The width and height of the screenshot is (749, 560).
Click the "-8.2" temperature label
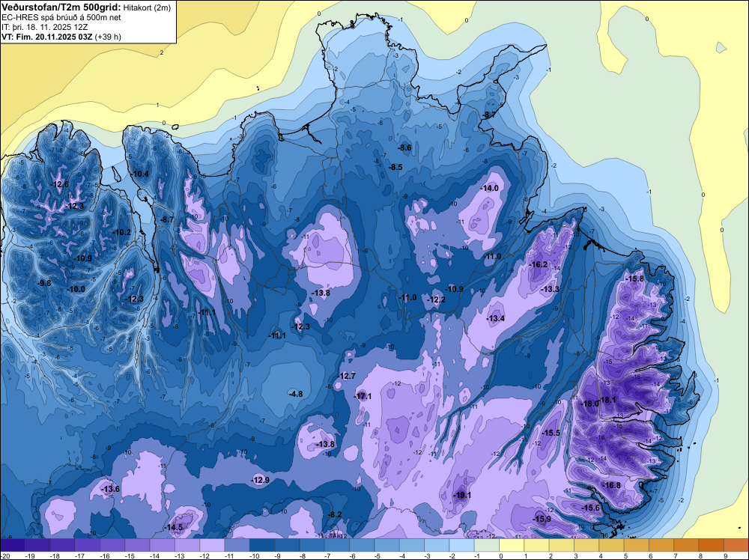[336, 514]
